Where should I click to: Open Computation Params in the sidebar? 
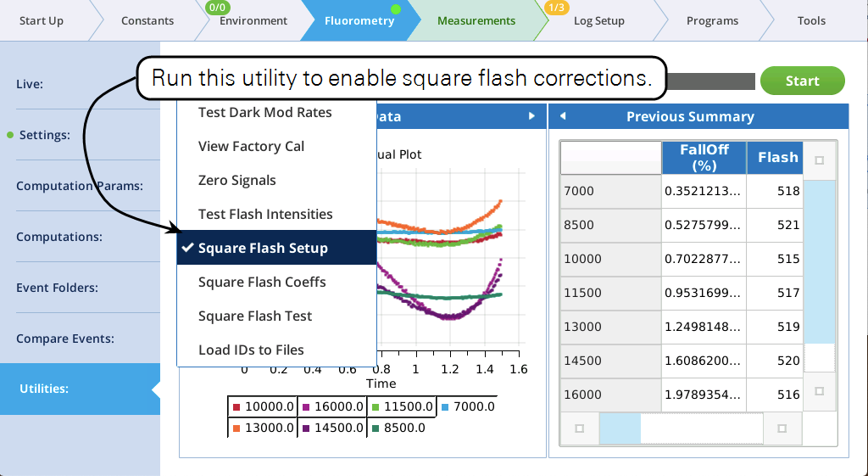(x=81, y=186)
